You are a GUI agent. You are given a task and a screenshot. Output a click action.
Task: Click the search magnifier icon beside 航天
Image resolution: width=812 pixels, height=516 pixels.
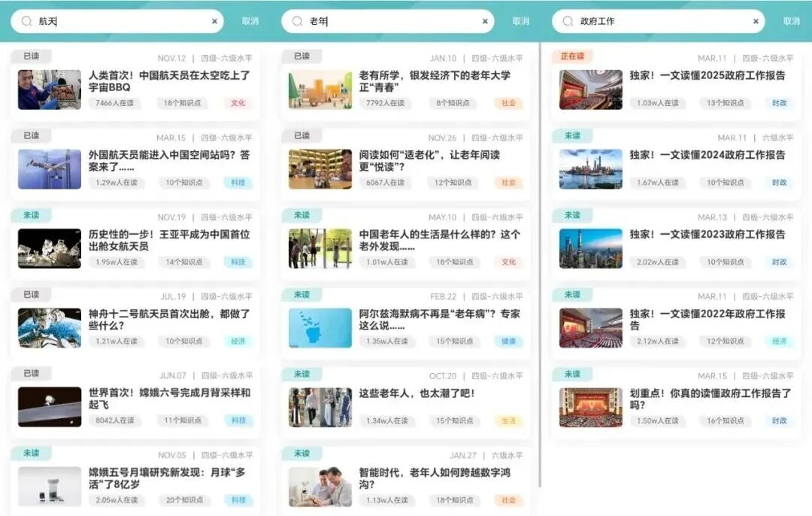tap(26, 21)
